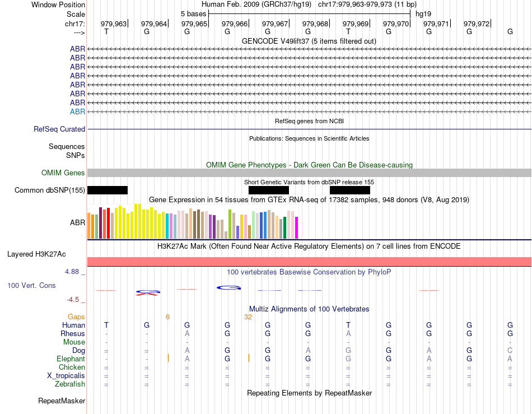Click coordinate label 979,969
Screen dimensions: 532x414
355,24
